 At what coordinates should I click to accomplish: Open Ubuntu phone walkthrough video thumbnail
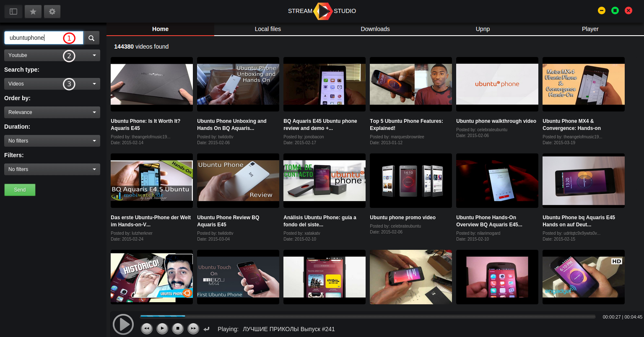click(497, 84)
